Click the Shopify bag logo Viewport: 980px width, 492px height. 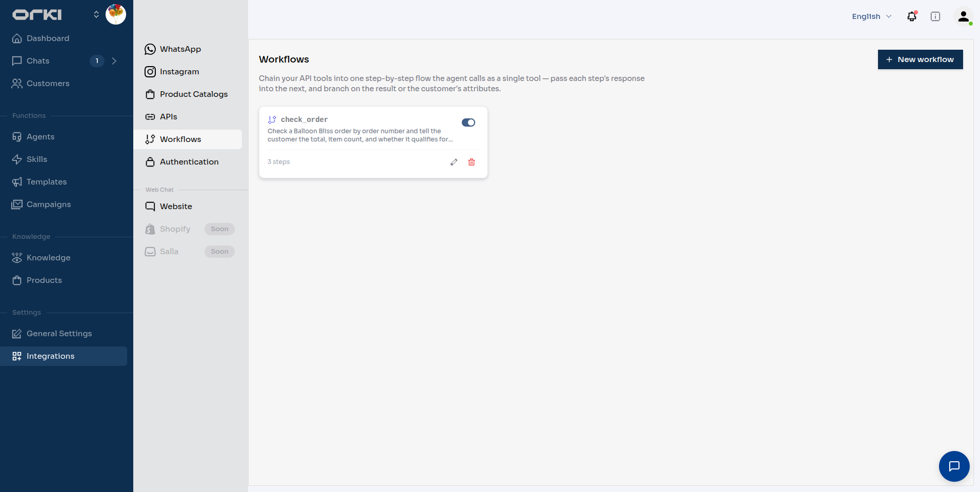tap(150, 229)
